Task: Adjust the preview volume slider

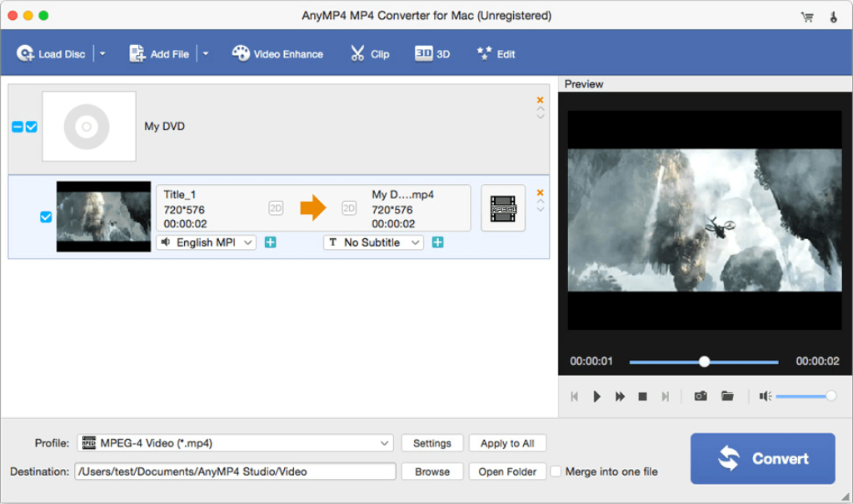Action: coord(806,397)
